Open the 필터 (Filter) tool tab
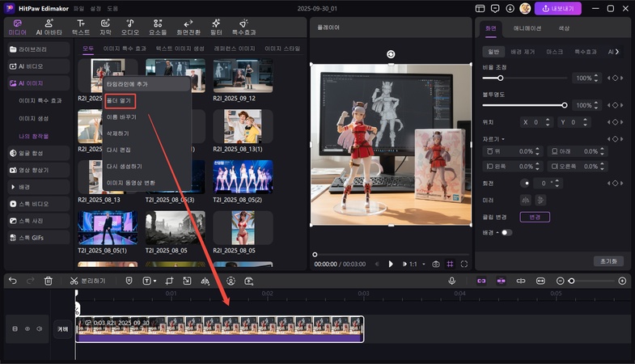The width and height of the screenshot is (635, 364). point(216,28)
